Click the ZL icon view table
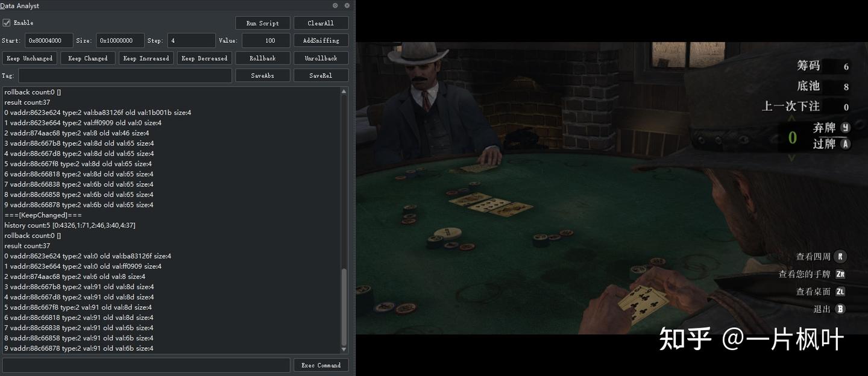The width and height of the screenshot is (868, 376). coord(840,292)
